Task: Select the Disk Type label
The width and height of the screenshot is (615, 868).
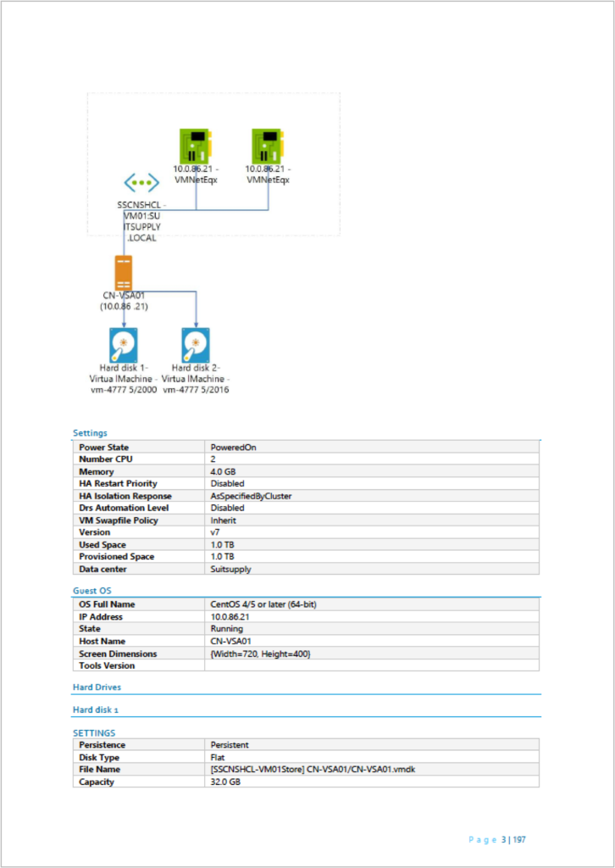Action: tap(99, 757)
